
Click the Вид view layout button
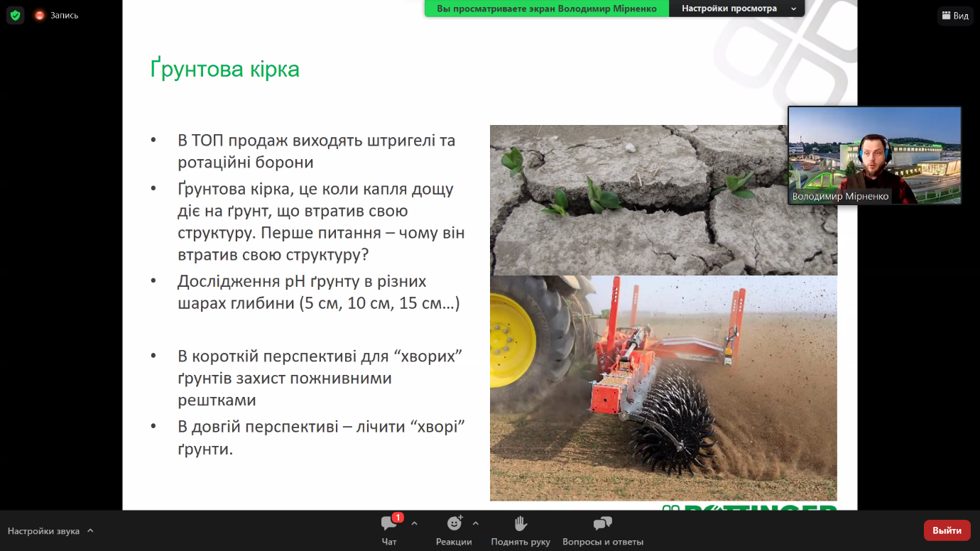pos(954,16)
